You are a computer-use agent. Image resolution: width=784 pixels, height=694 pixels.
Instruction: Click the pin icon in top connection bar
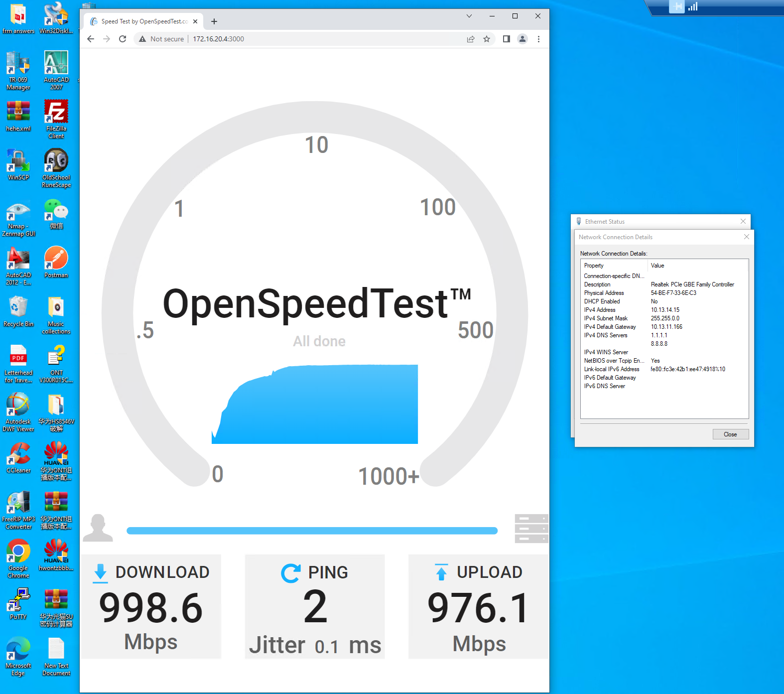pos(677,6)
